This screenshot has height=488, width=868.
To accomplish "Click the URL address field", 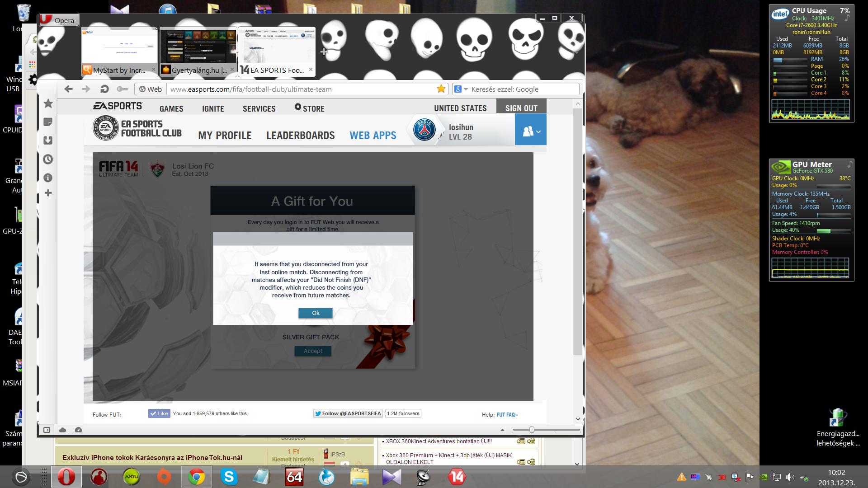I will [x=298, y=89].
